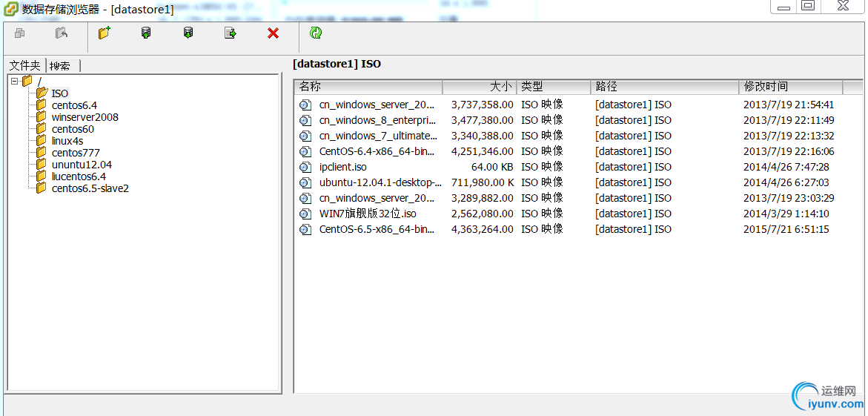This screenshot has width=868, height=416.
Task: Select the ISO folder in tree
Action: [x=60, y=93]
